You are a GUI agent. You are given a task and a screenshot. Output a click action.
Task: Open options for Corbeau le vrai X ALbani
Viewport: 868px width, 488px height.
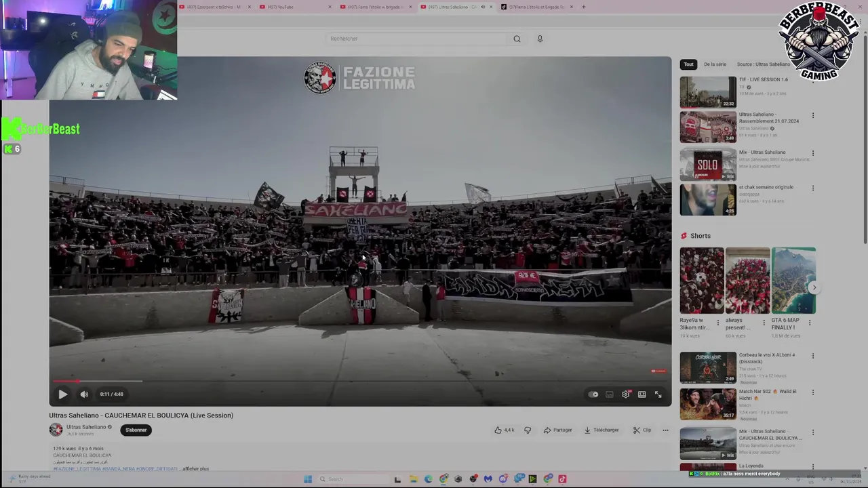tap(813, 356)
